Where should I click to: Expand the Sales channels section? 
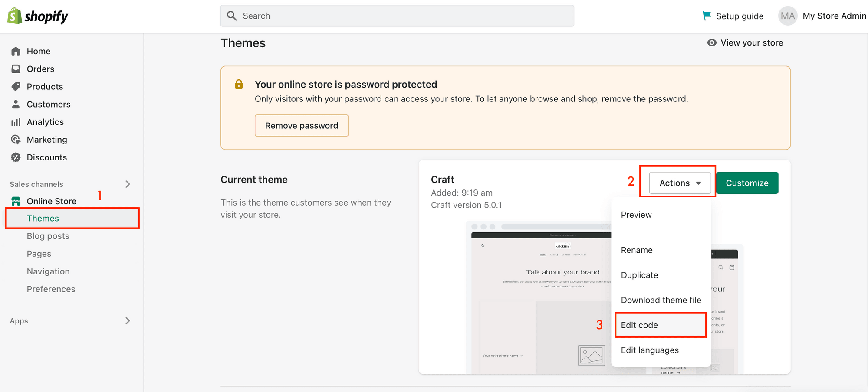[128, 184]
